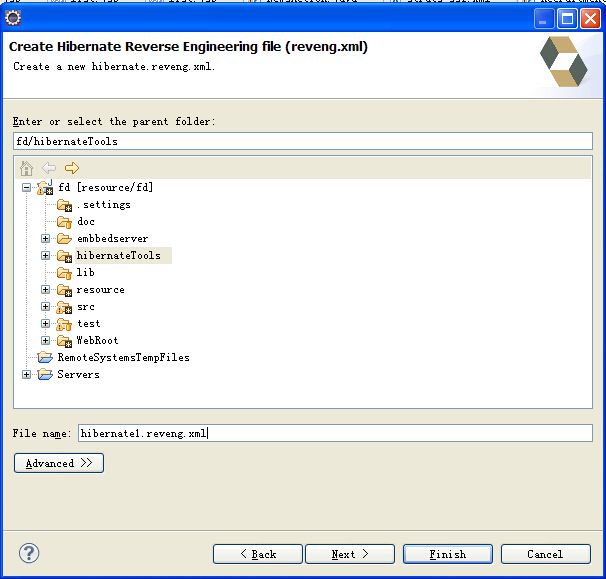Screen dimensions: 606x579
Task: Cancel the wizard dialog
Action: (x=545, y=554)
